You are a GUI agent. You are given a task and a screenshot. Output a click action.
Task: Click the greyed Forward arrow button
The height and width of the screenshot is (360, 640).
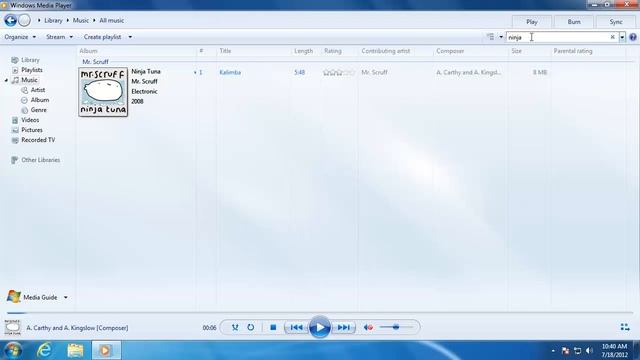[24, 20]
